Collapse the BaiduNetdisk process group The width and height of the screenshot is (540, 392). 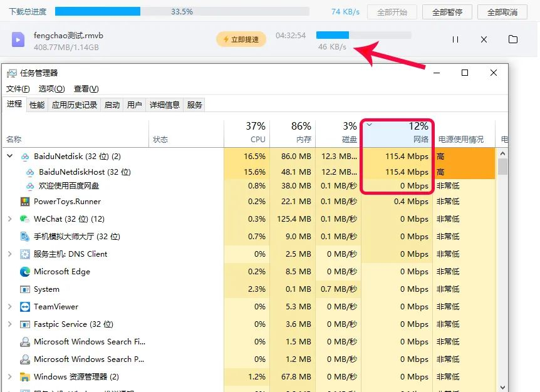point(9,155)
